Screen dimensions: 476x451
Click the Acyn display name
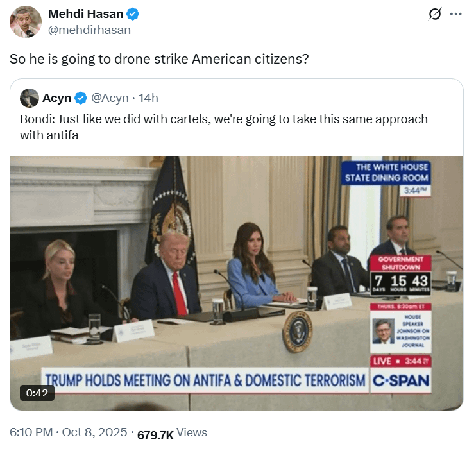click(x=56, y=98)
